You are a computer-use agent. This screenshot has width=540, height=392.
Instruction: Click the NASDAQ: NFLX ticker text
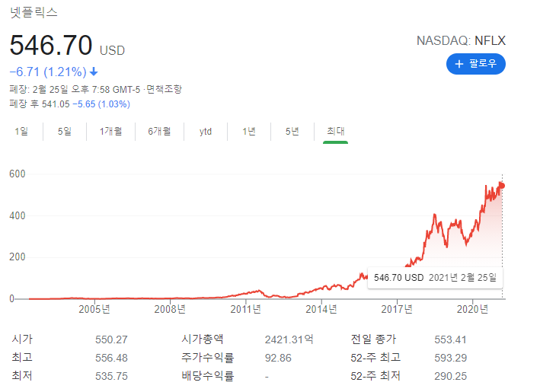(461, 40)
